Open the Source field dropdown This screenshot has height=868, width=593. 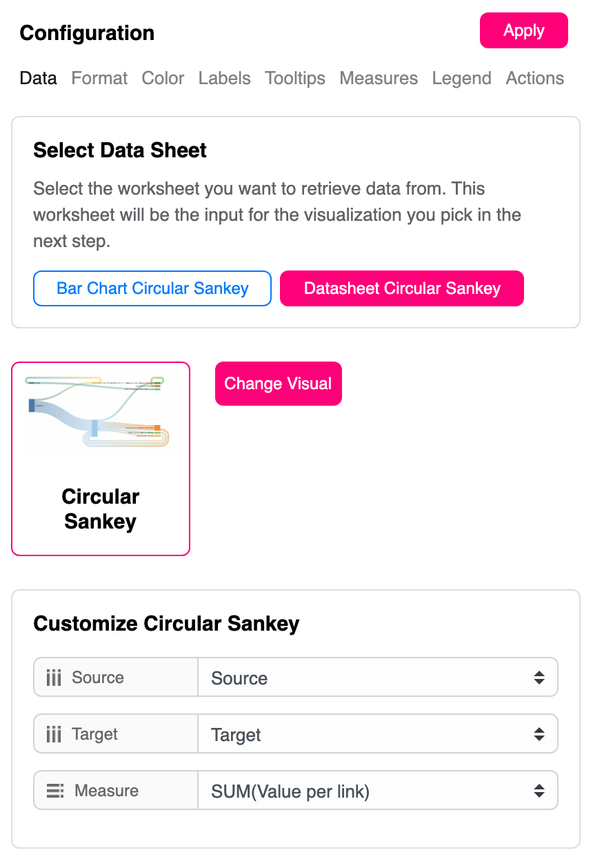(x=377, y=678)
